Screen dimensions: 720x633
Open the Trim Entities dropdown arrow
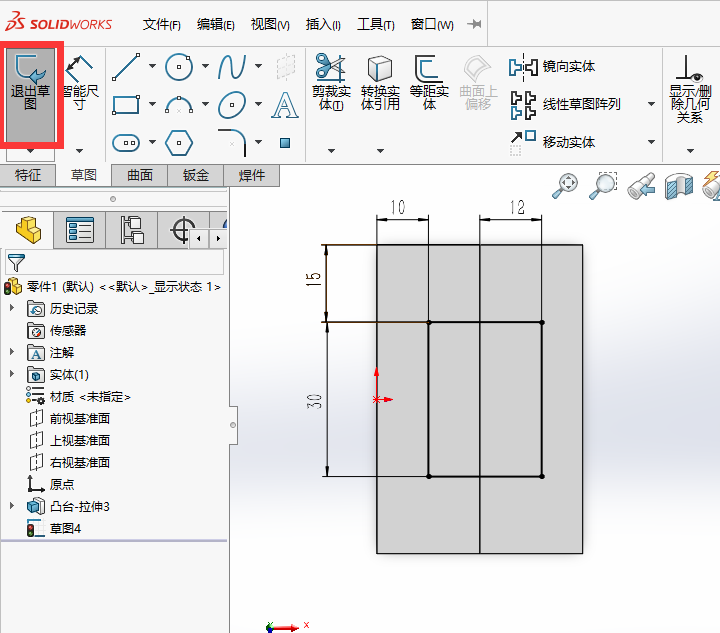331,151
